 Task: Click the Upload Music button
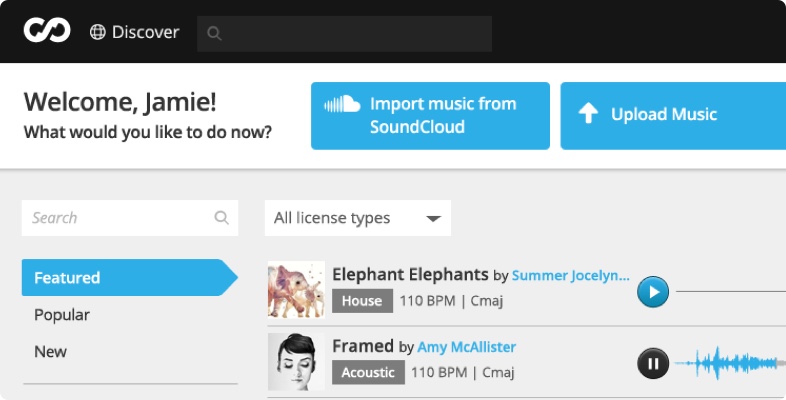(673, 116)
